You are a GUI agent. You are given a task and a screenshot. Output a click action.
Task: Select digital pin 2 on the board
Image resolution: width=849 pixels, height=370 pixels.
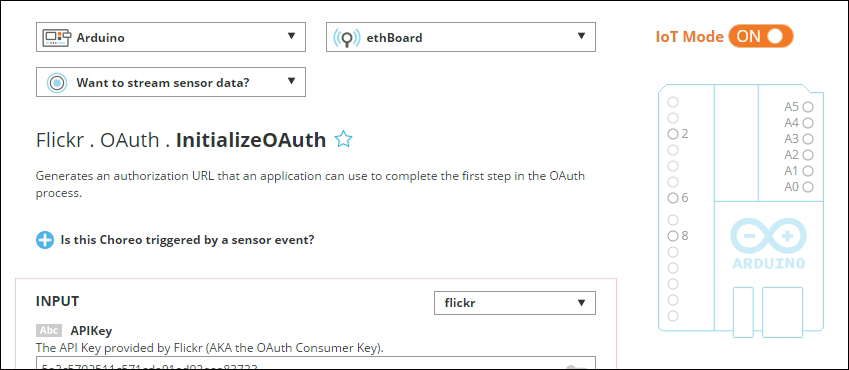click(x=673, y=134)
